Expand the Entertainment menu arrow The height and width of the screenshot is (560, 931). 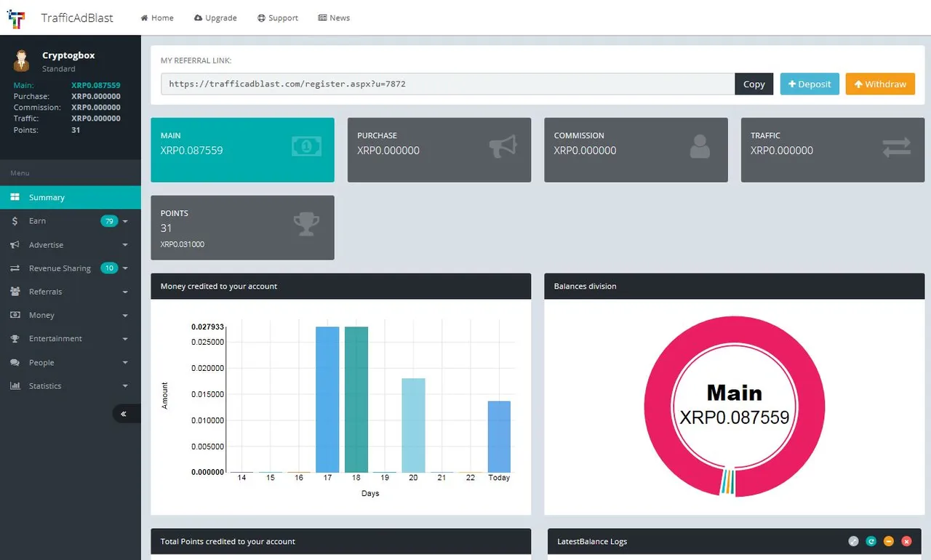pos(125,339)
